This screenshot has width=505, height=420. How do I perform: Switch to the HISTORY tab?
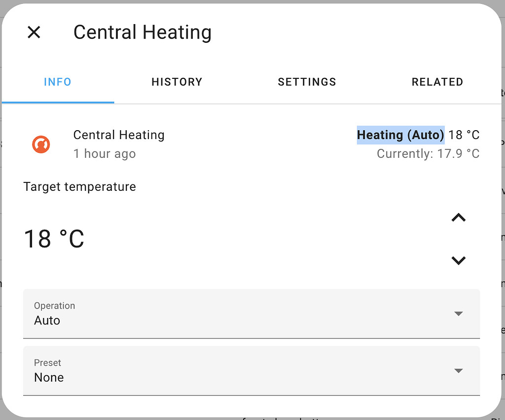[x=177, y=82]
